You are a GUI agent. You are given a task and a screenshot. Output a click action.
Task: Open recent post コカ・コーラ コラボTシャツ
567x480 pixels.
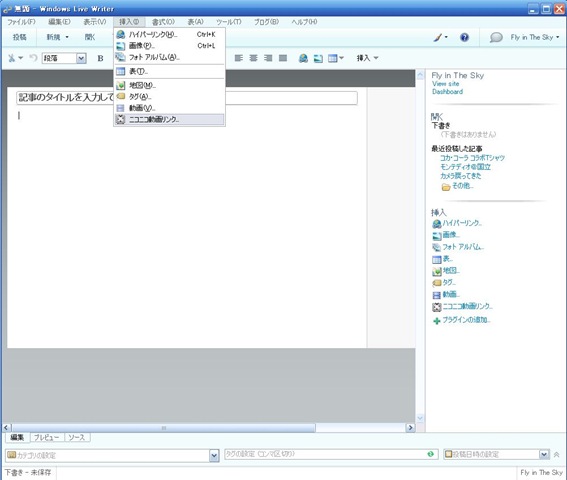pyautogui.click(x=472, y=158)
